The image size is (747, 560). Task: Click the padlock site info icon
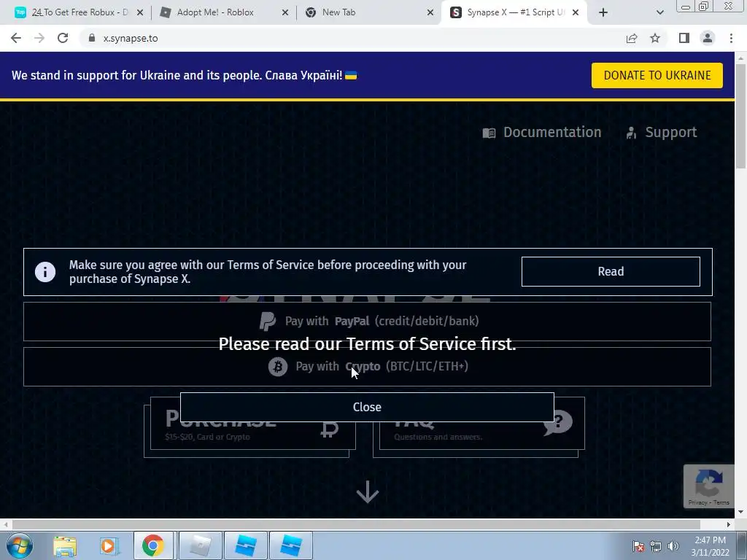pyautogui.click(x=92, y=38)
